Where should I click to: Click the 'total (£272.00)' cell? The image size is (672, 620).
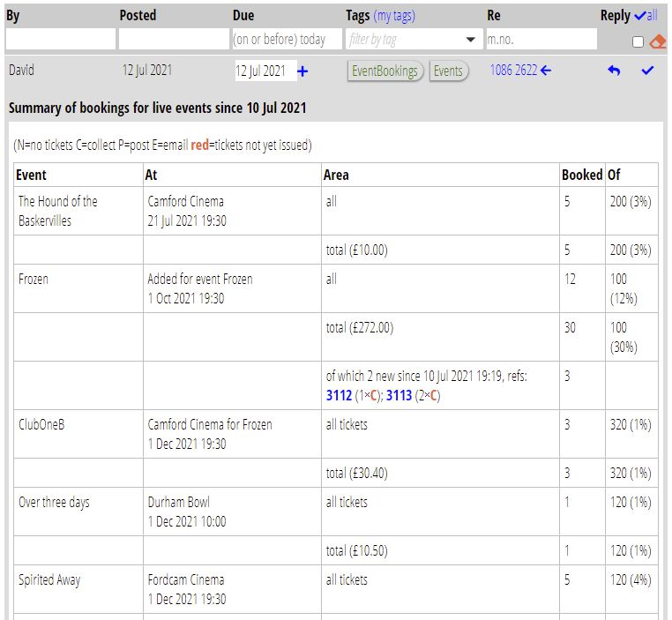point(441,337)
